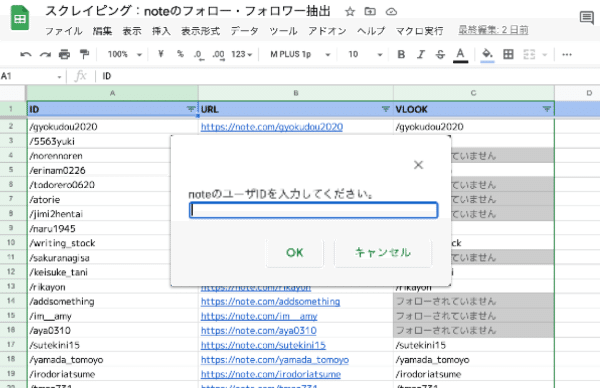Increase decimal places
This screenshot has width=600, height=388.
tap(218, 55)
